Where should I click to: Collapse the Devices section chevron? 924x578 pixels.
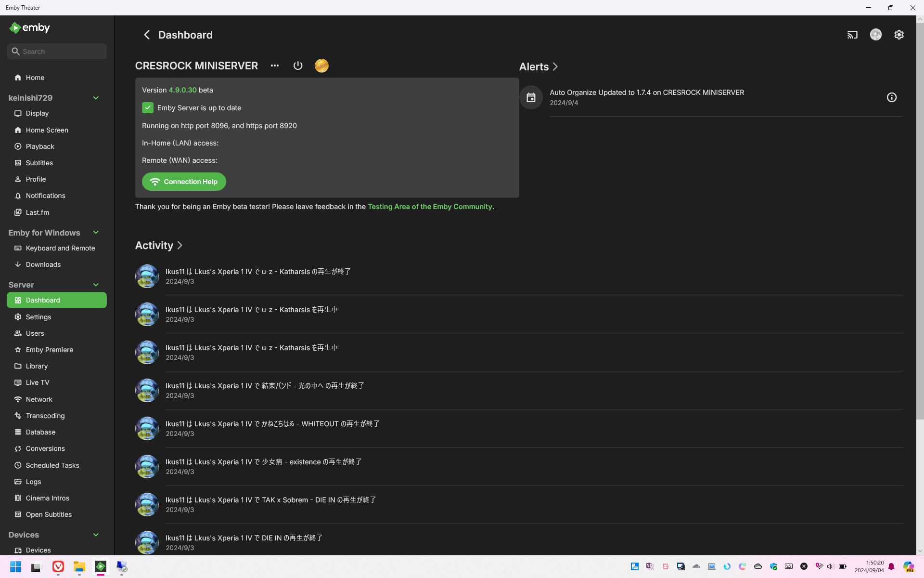(96, 535)
